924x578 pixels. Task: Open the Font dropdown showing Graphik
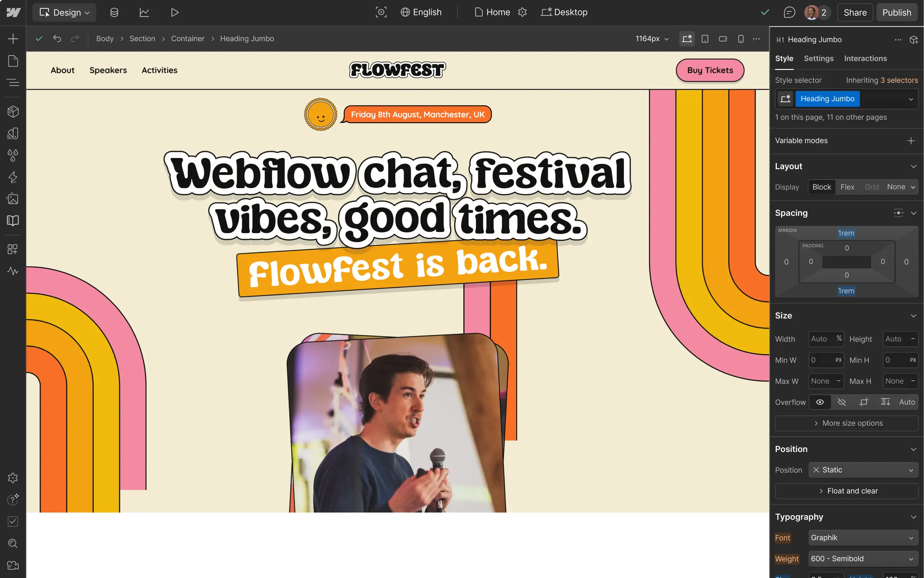coord(863,538)
